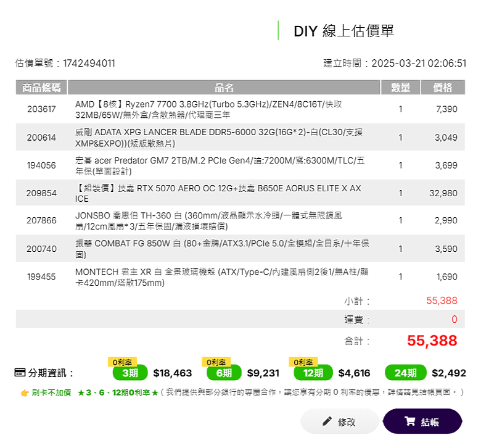Click the shopping cart icon in 結帳
481x448 pixels.
pos(410,421)
